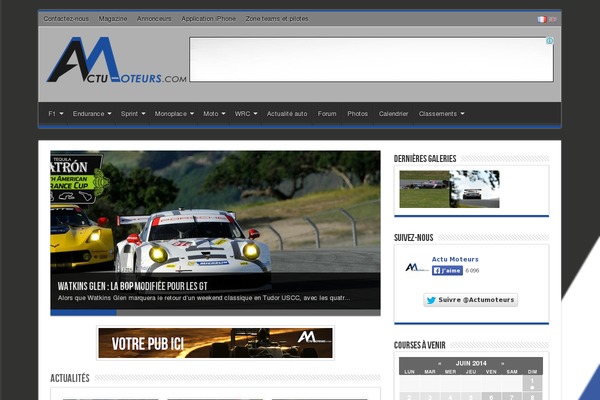Select the British flag language icon

click(553, 18)
